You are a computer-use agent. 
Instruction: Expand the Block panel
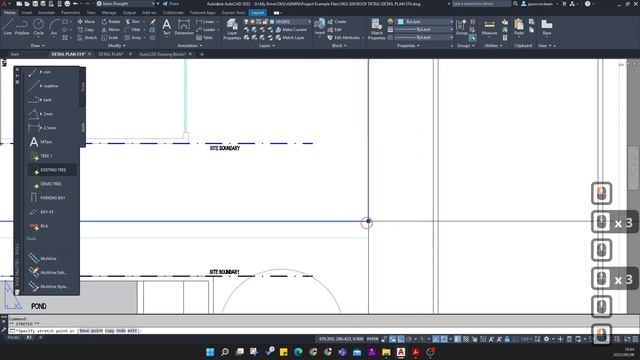tap(339, 45)
